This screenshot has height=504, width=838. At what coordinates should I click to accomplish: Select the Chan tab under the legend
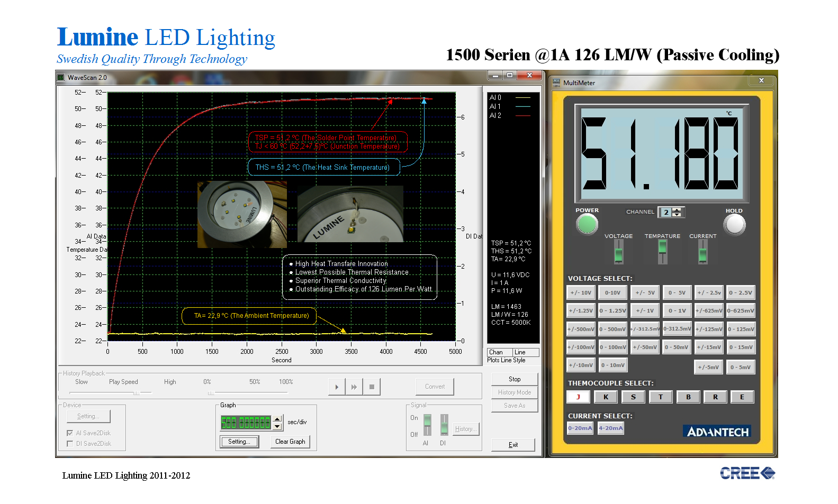click(x=500, y=352)
